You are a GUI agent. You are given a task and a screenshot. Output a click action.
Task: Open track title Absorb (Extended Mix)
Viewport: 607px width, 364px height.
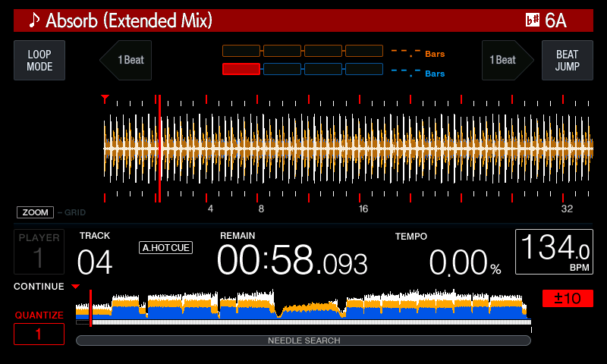(129, 20)
